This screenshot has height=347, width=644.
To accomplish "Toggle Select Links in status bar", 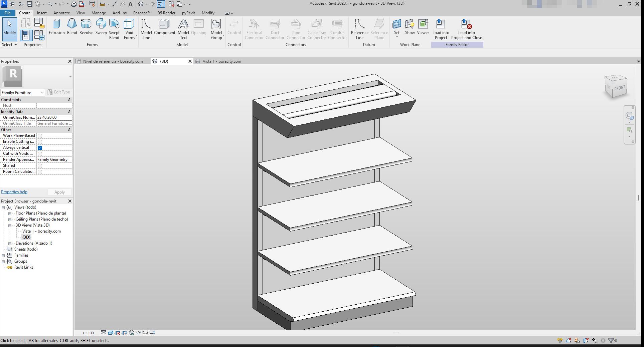I will coord(560,341).
